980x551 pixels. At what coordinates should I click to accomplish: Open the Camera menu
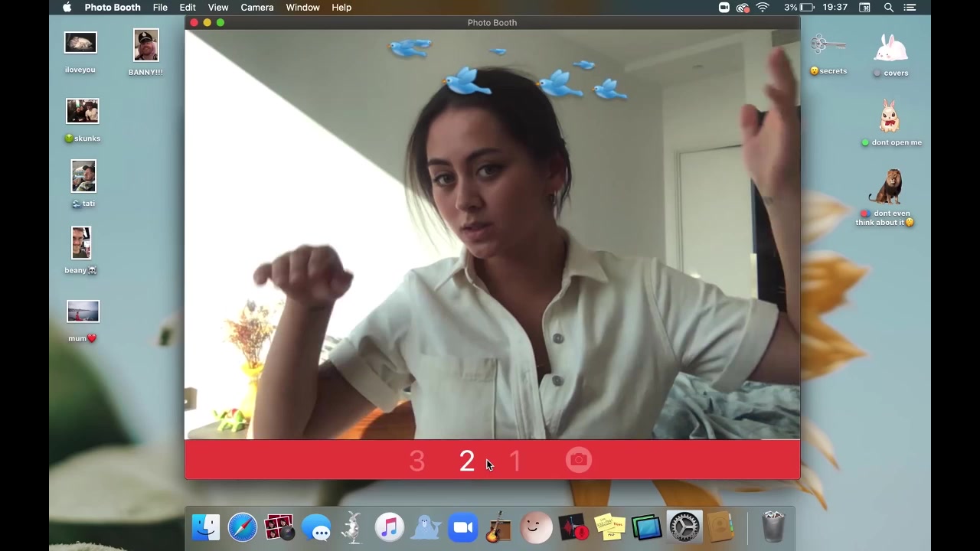point(257,7)
